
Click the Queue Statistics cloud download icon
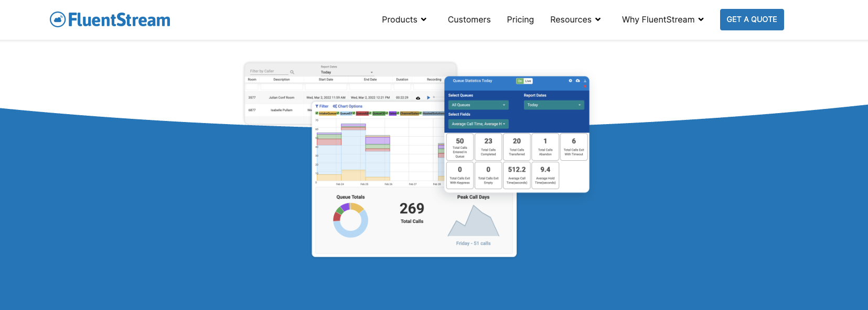[x=578, y=81]
